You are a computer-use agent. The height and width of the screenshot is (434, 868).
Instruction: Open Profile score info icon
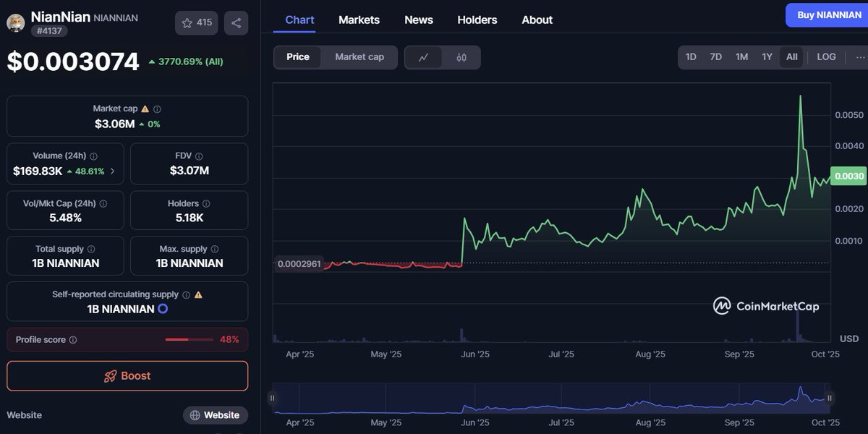73,340
